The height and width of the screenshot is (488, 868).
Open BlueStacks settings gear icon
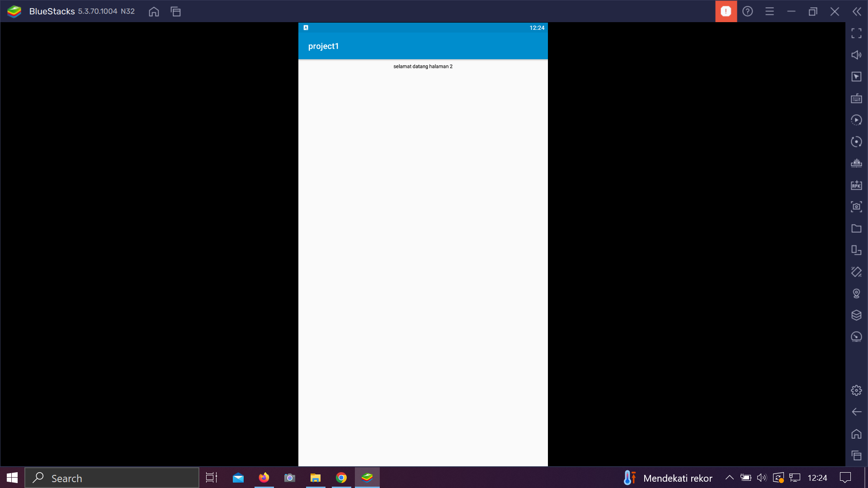856,390
